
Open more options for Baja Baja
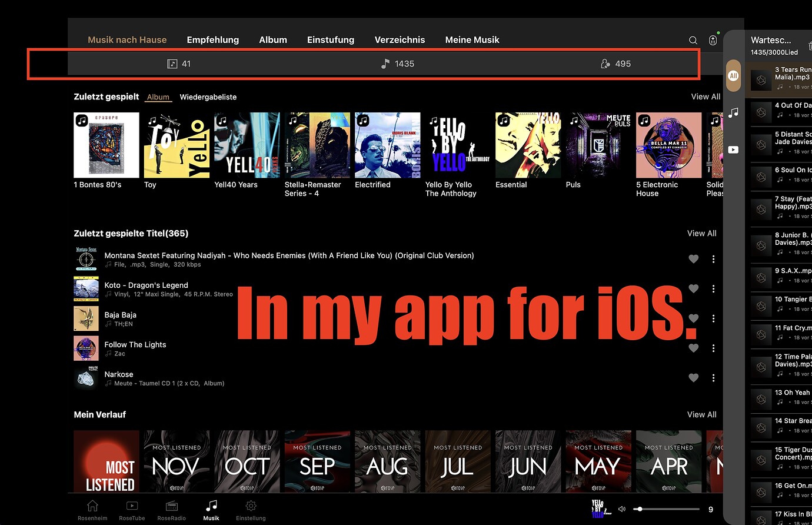[x=713, y=318]
